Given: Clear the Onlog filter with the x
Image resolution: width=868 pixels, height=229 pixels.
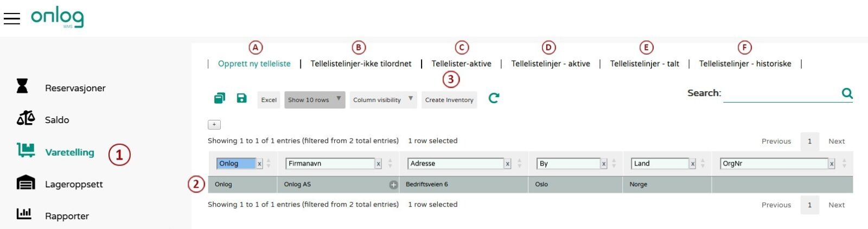Looking at the screenshot, I should (x=259, y=164).
